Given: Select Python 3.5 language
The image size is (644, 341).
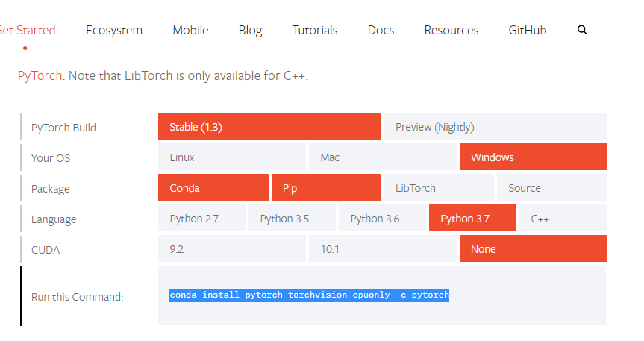Looking at the screenshot, I should click(292, 218).
